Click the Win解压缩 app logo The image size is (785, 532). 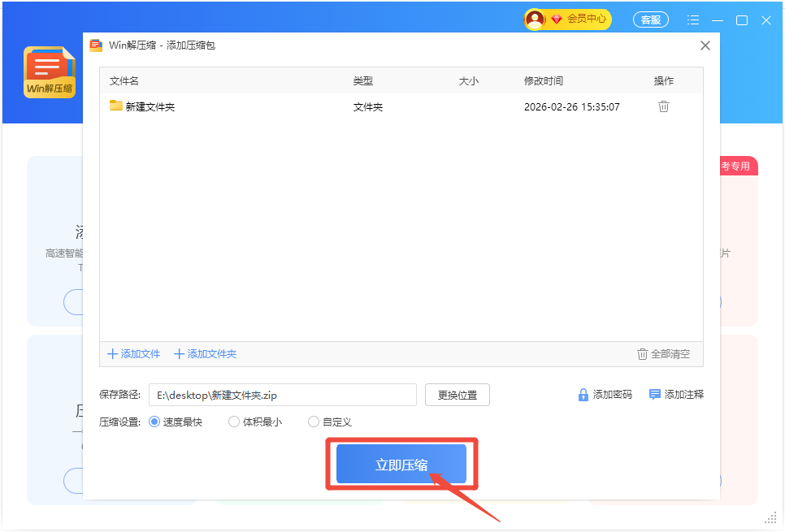coord(50,72)
